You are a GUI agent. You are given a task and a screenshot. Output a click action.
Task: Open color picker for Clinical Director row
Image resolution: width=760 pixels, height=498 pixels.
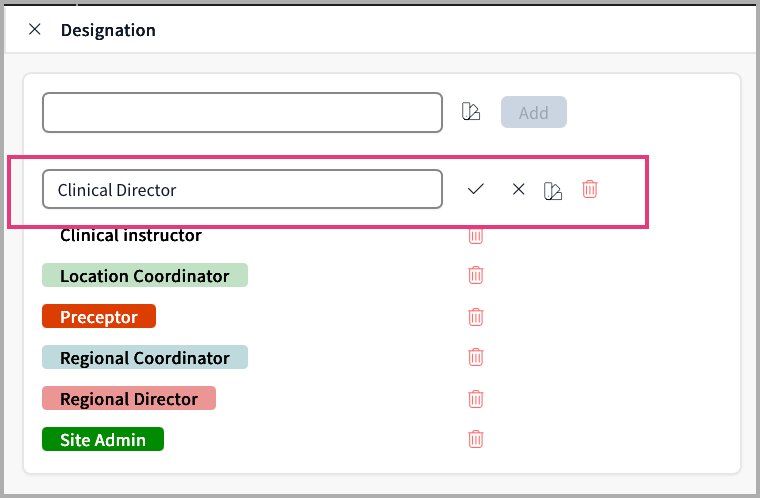tap(552, 190)
